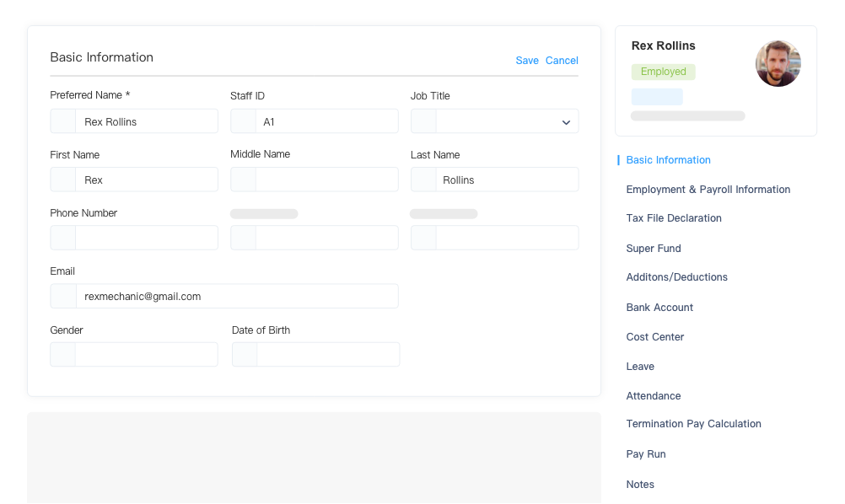Click the Staff ID input field

(315, 121)
